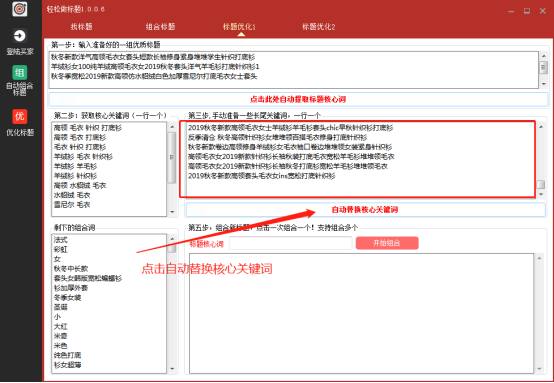The width and height of the screenshot is (554, 383).
Task: Minimize the application window
Action: coord(511,11)
